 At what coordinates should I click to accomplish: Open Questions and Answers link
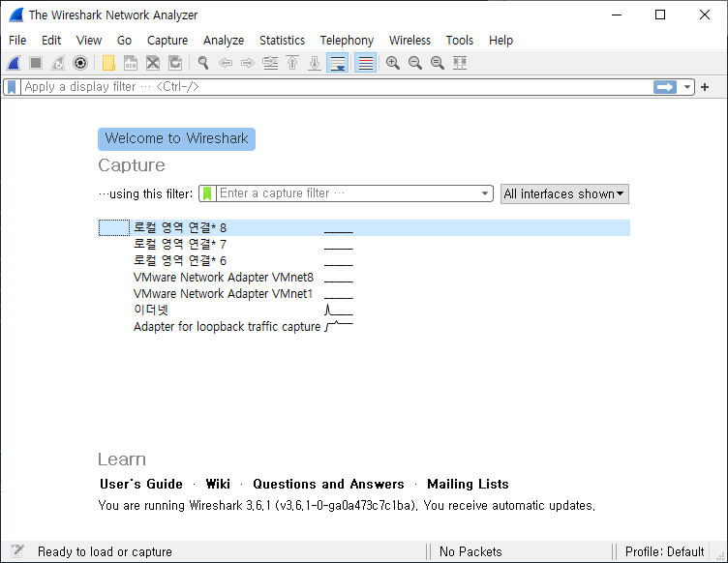tap(328, 484)
